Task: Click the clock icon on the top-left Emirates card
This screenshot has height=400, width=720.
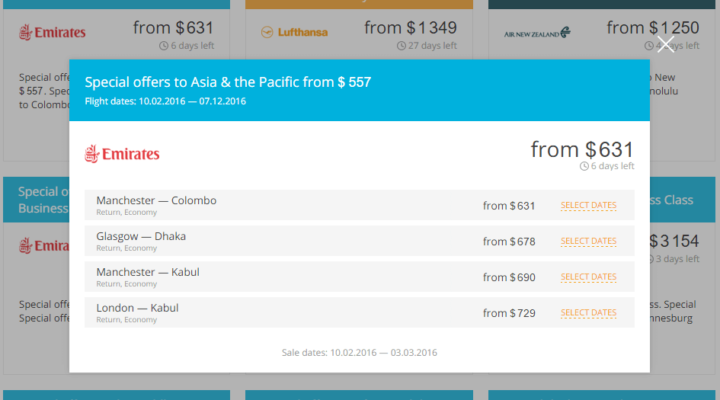Action: pyautogui.click(x=163, y=45)
